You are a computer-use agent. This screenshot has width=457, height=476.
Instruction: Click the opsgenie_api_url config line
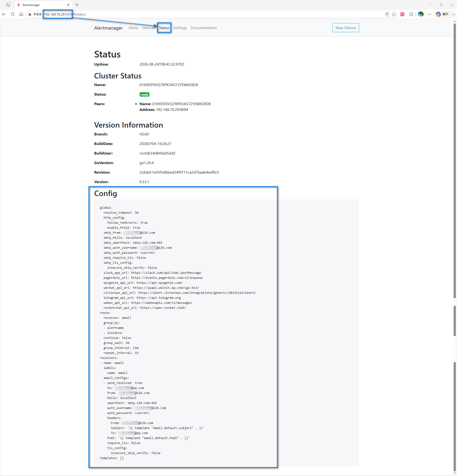point(143,283)
